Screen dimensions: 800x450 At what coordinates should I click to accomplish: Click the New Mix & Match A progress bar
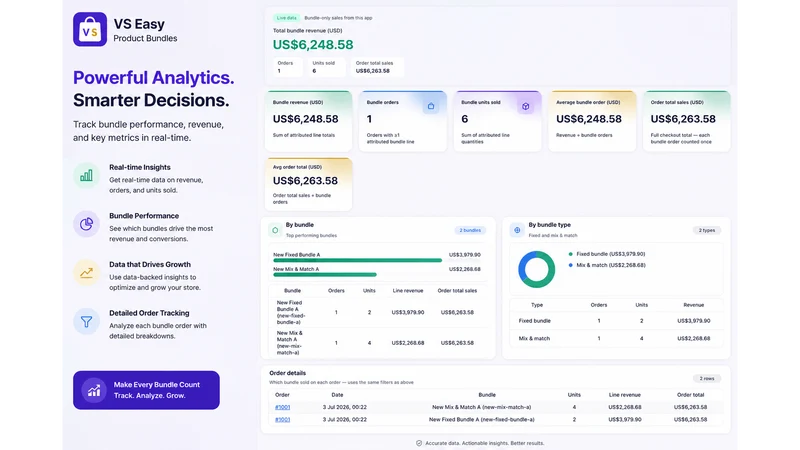[x=325, y=274]
